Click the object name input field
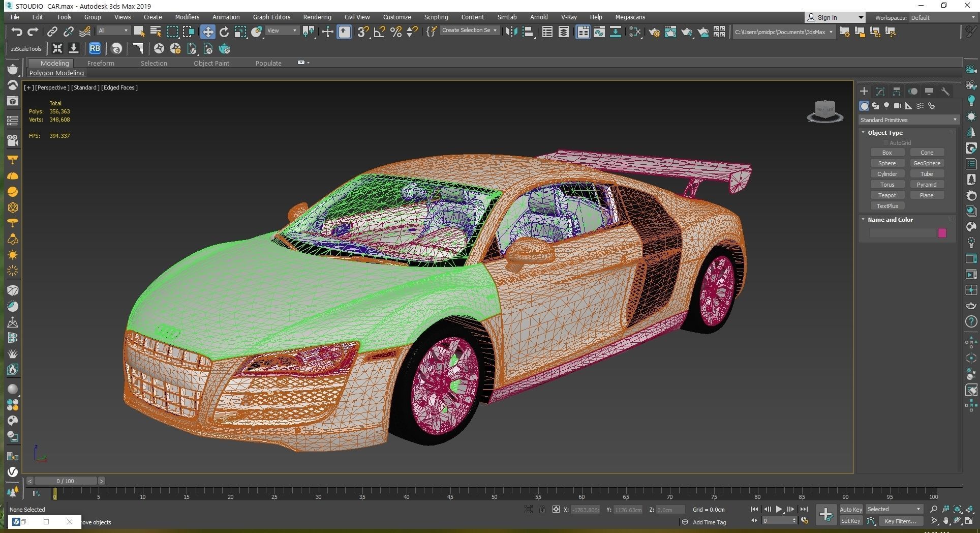 click(x=902, y=233)
